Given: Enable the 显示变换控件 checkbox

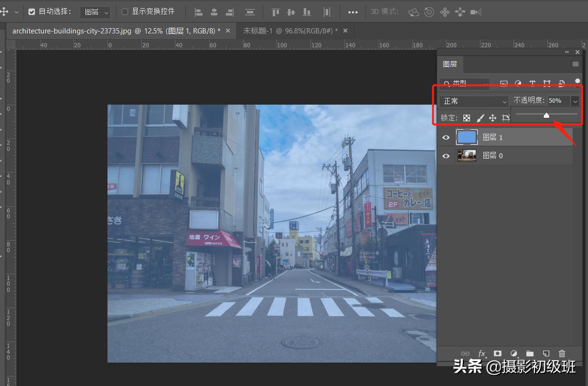Looking at the screenshot, I should [125, 11].
